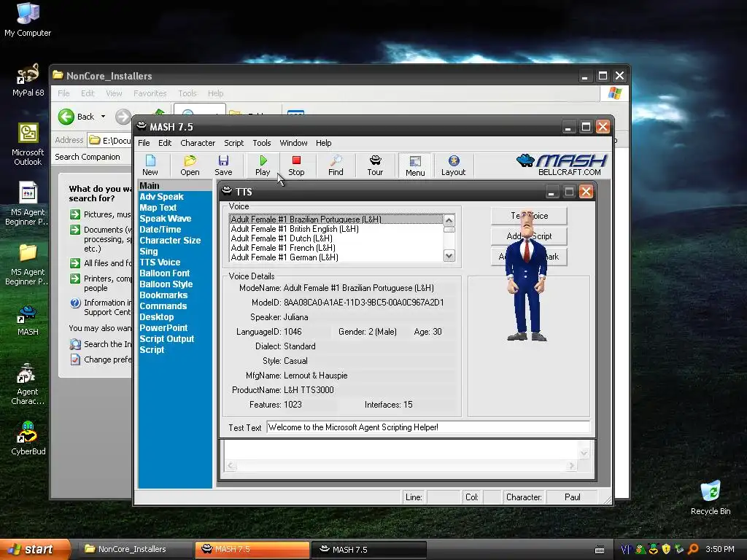Click the TTS window title icon
This screenshot has height=560, width=747.
[x=228, y=192]
